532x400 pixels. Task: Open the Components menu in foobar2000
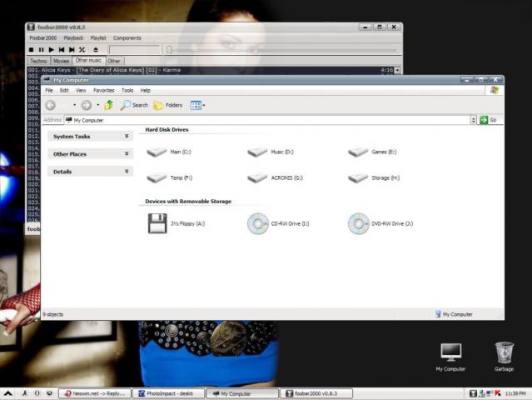point(127,38)
